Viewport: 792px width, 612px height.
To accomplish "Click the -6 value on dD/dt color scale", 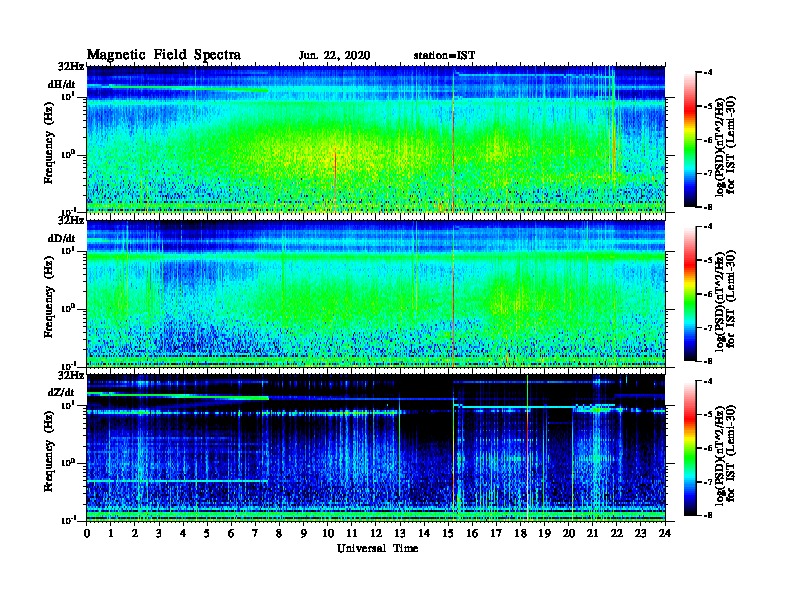I will [x=708, y=294].
